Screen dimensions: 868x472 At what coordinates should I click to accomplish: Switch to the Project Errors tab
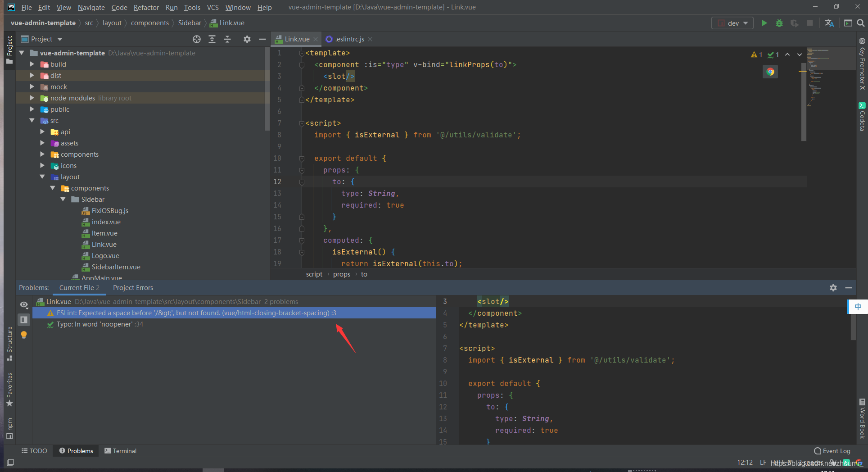133,288
